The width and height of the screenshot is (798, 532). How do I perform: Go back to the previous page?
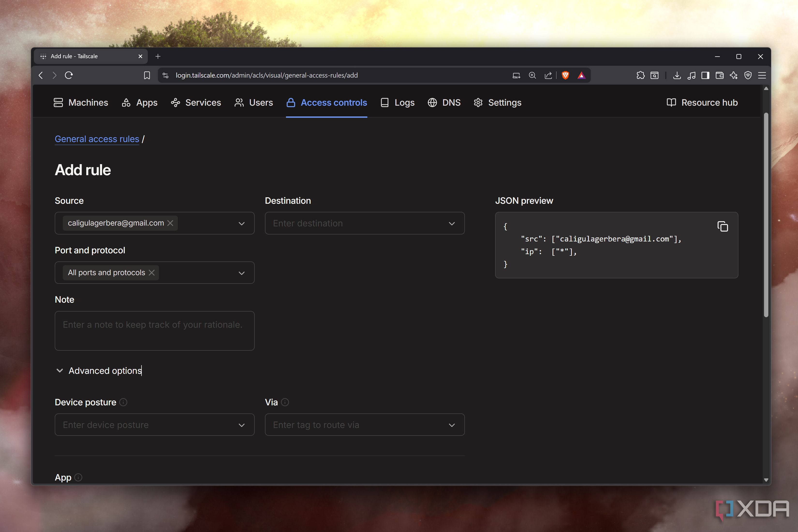click(x=41, y=75)
